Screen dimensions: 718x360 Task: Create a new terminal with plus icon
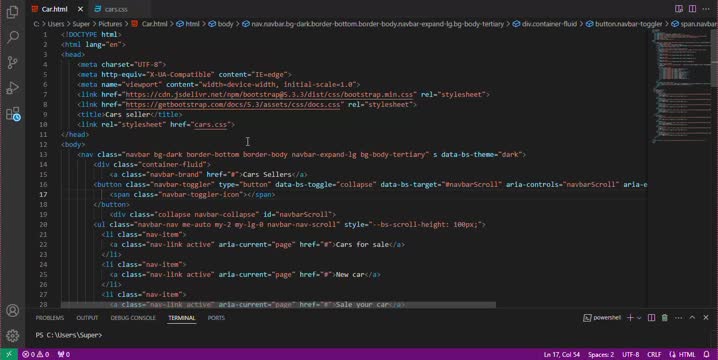click(x=630, y=317)
